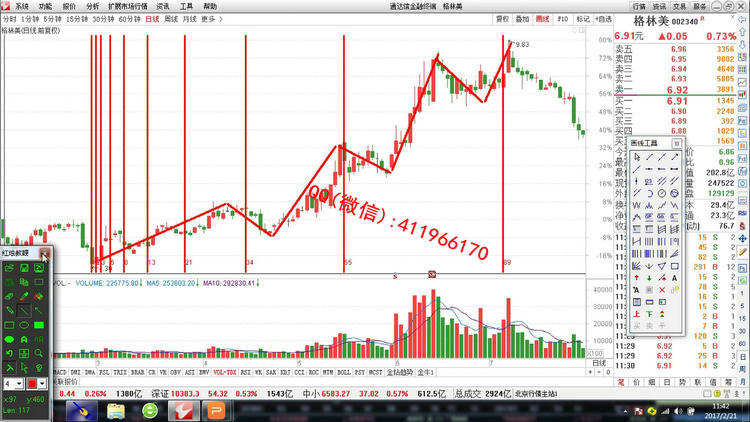Screen dimensions: 750x422
Task: Close the 画线工具 drawing tools panel
Action: tap(678, 144)
